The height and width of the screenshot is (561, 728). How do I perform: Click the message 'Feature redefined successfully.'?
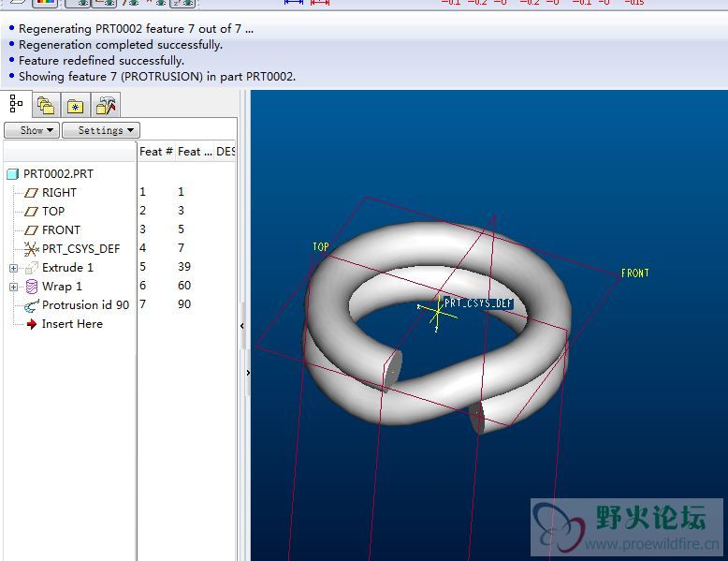point(102,61)
